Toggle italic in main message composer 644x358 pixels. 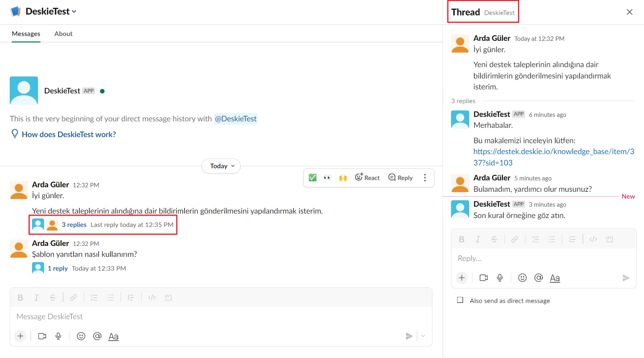36,298
